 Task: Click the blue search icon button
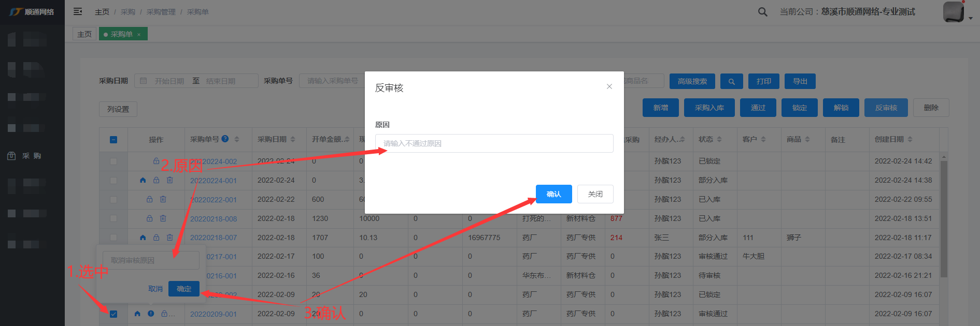click(x=731, y=81)
